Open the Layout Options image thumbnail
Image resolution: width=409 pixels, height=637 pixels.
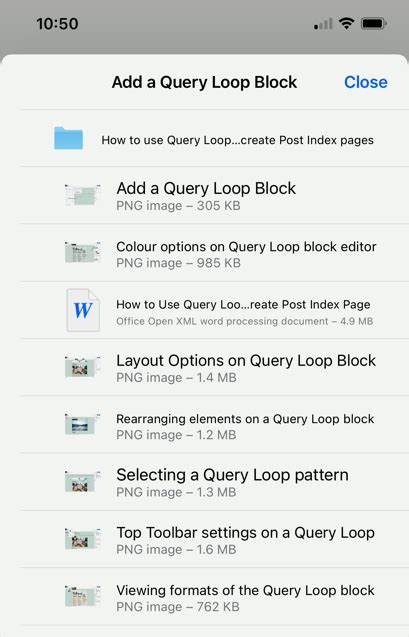point(82,367)
